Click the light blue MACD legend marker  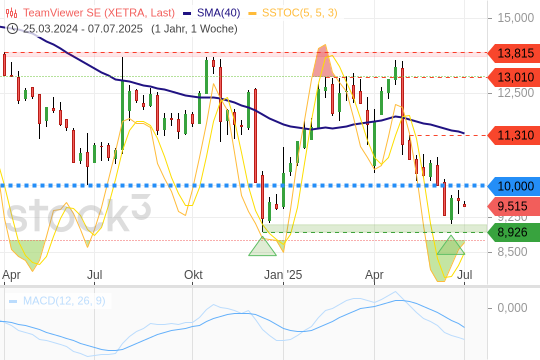(13, 301)
